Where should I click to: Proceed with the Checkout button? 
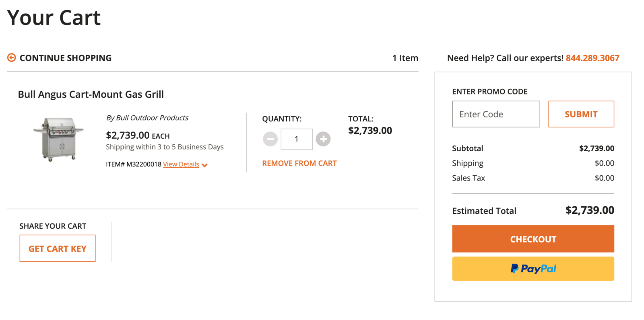point(533,239)
